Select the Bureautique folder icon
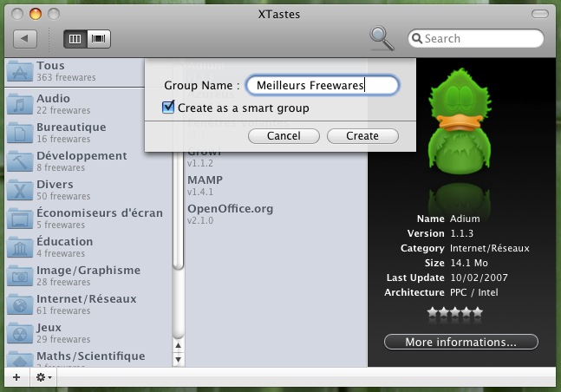This screenshot has width=561, height=392. pos(20,133)
